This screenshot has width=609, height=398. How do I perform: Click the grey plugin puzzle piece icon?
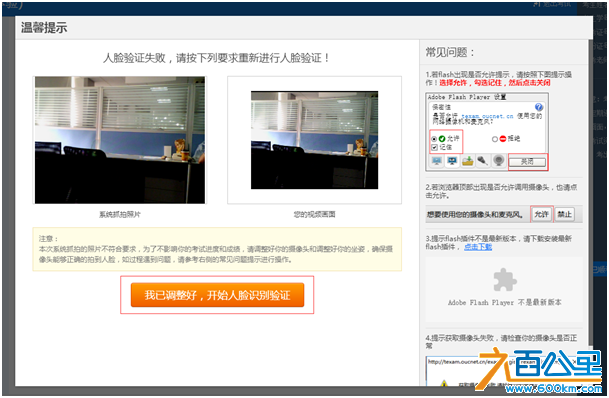click(505, 280)
